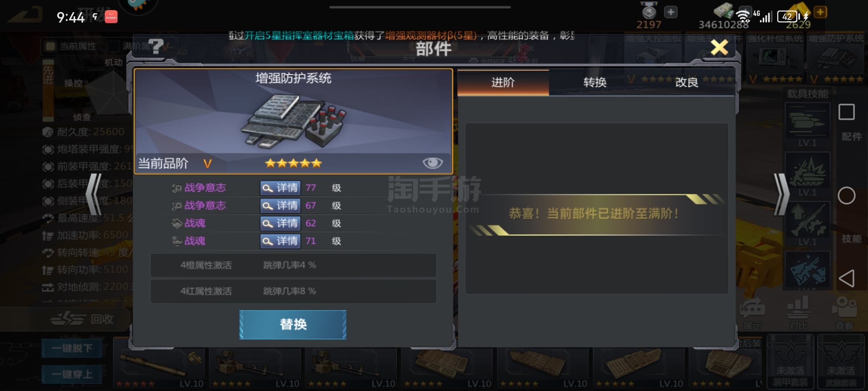Click the question mark help icon
This screenshot has height=391, width=868.
tap(156, 46)
